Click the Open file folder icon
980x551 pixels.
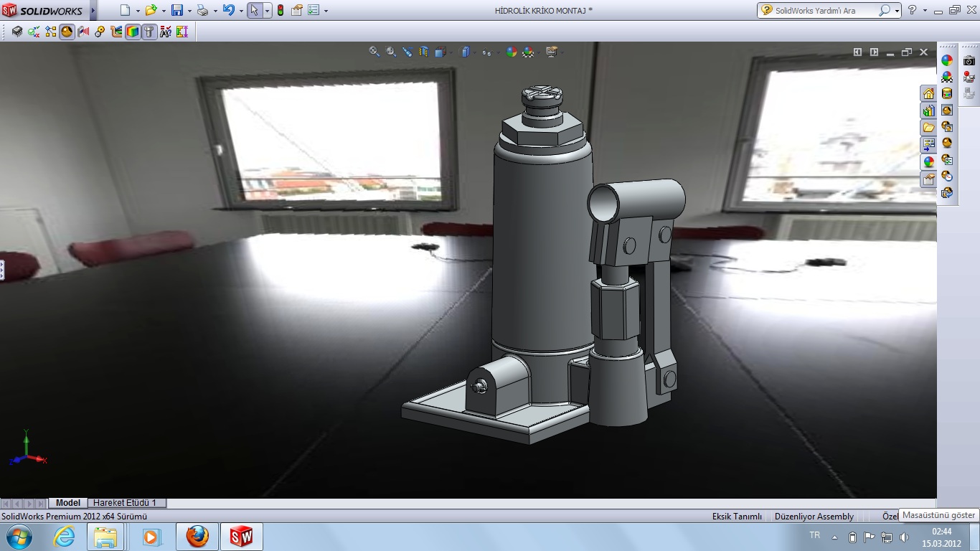pyautogui.click(x=151, y=10)
